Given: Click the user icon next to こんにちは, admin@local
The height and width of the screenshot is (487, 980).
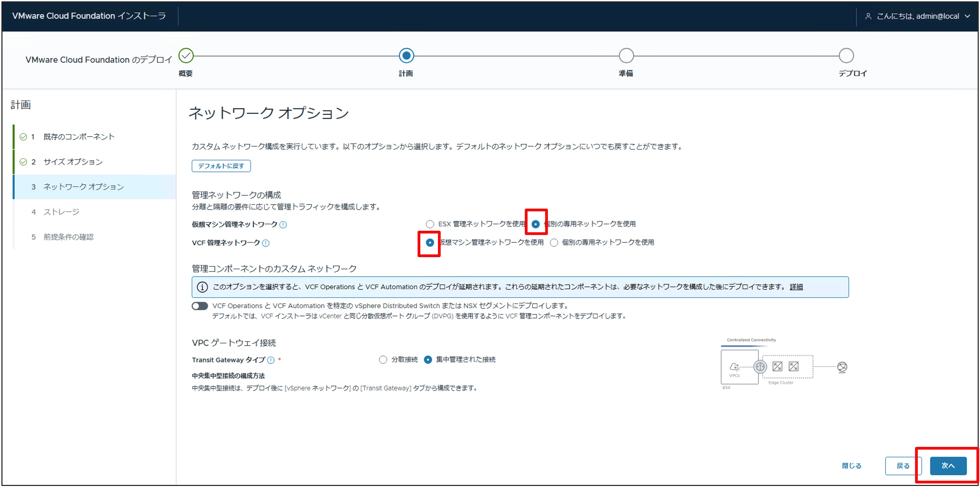Looking at the screenshot, I should coord(868,16).
